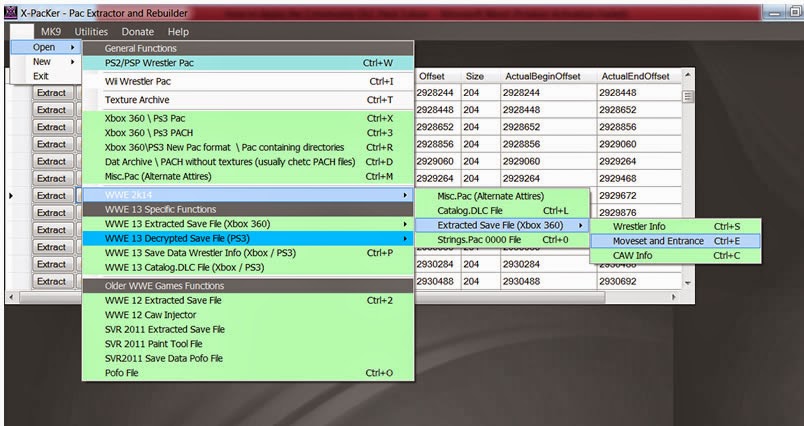Open Xbox 360 \ Ps3 Pac
The height and width of the screenshot is (426, 804).
pos(248,118)
